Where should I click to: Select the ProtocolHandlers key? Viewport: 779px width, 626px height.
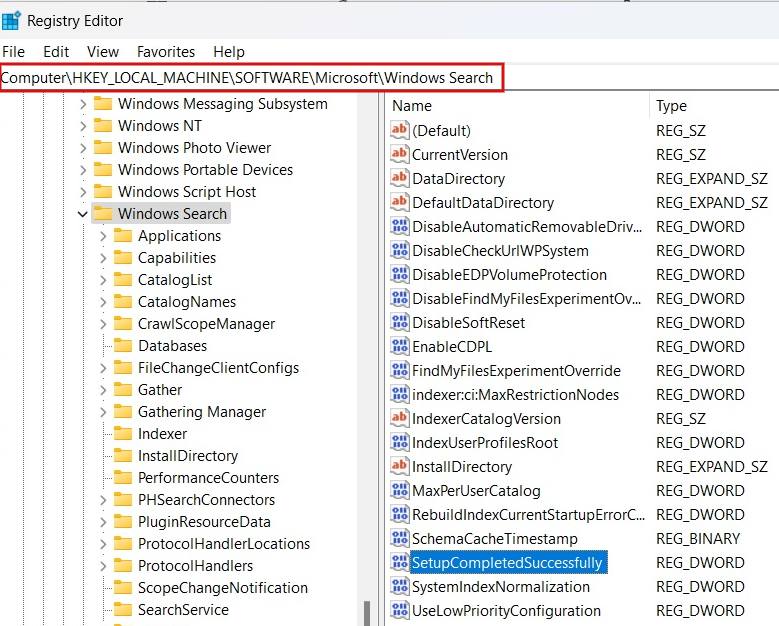click(x=195, y=566)
